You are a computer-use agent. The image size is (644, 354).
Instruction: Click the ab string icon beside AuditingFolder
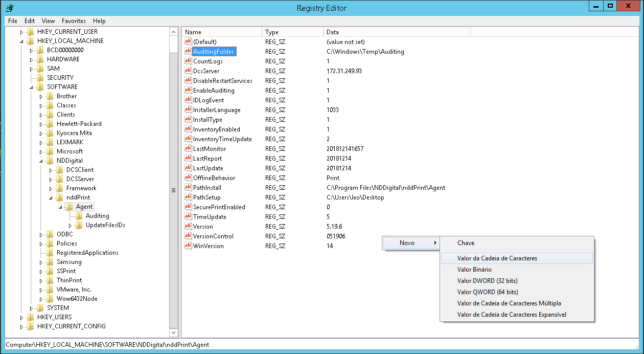click(x=188, y=51)
